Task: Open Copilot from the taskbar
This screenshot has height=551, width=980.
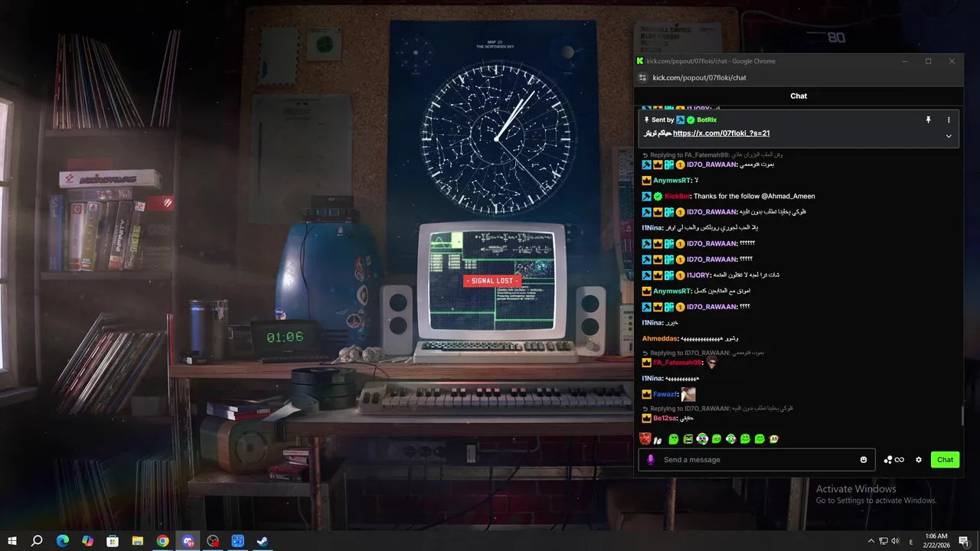Action: click(x=87, y=541)
